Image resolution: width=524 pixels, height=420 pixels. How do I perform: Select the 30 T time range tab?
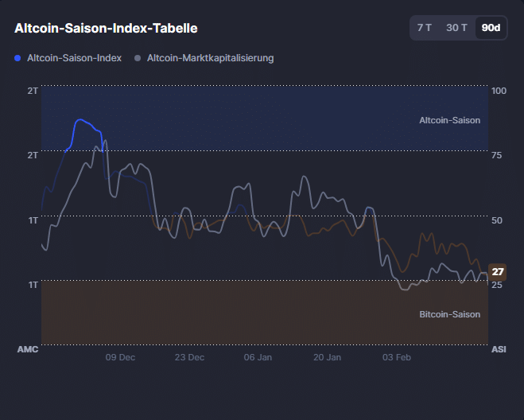(x=456, y=28)
